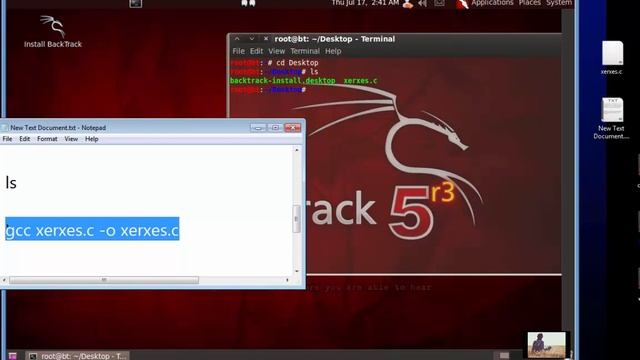
Task: Click the Notepad title bar icon
Action: 5,128
